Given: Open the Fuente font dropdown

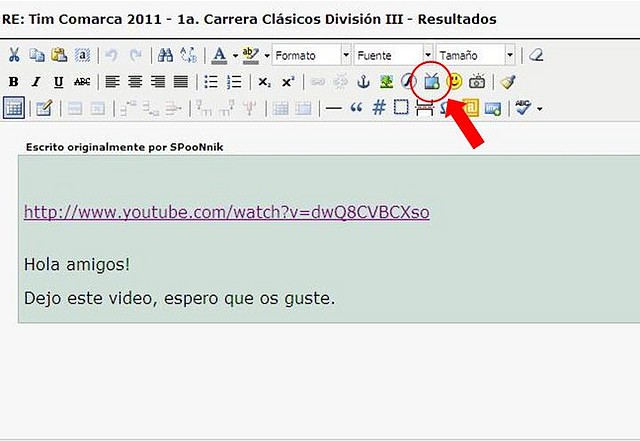Looking at the screenshot, I should [393, 55].
